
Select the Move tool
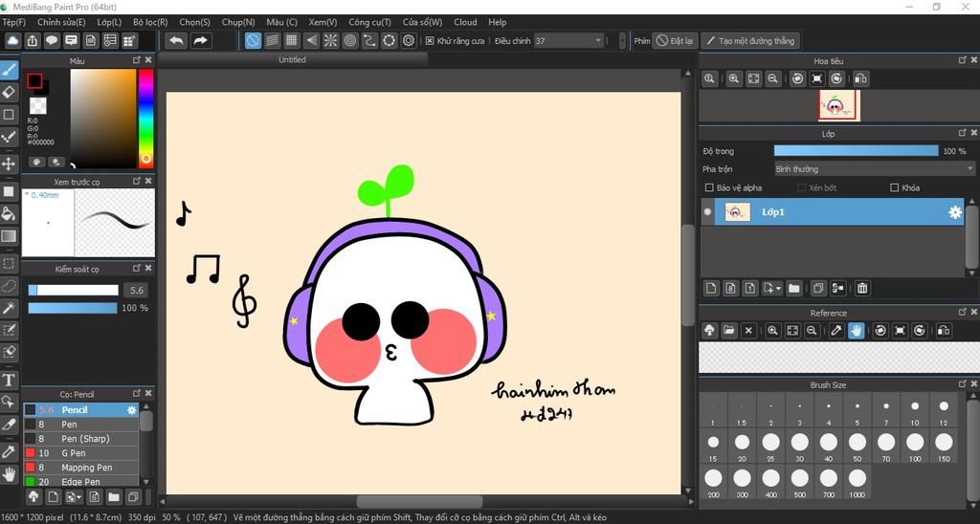click(x=10, y=164)
